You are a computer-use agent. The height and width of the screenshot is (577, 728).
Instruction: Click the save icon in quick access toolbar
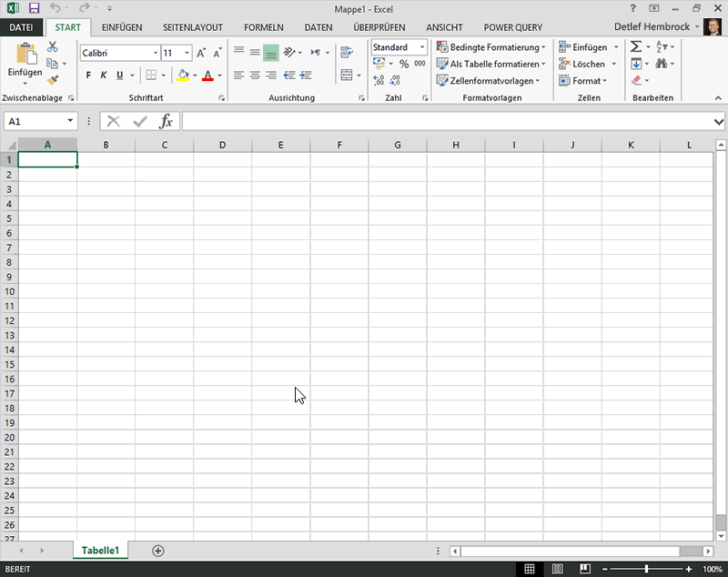pyautogui.click(x=35, y=7)
